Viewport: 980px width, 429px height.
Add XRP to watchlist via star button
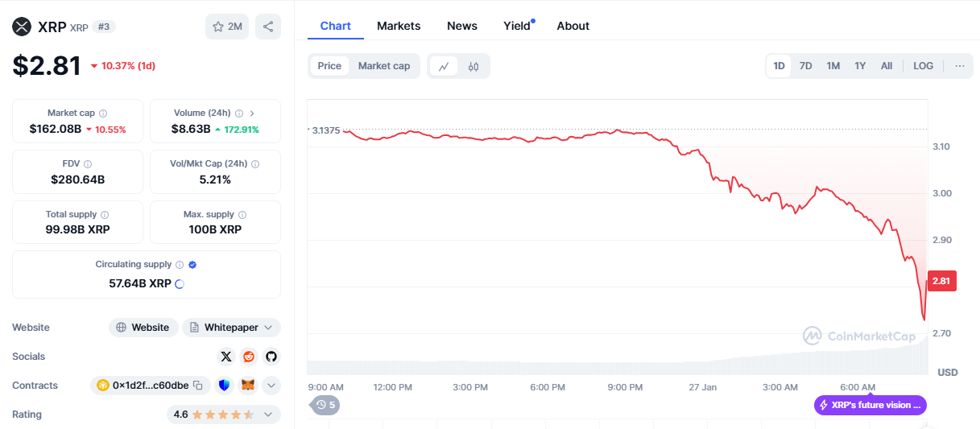point(227,27)
